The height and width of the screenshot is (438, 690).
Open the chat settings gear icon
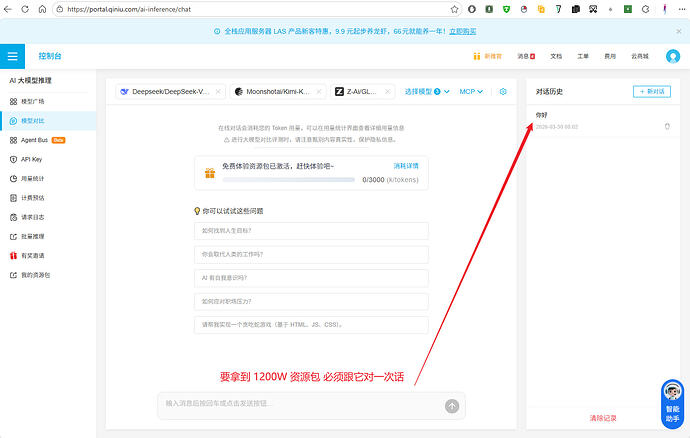click(x=503, y=92)
